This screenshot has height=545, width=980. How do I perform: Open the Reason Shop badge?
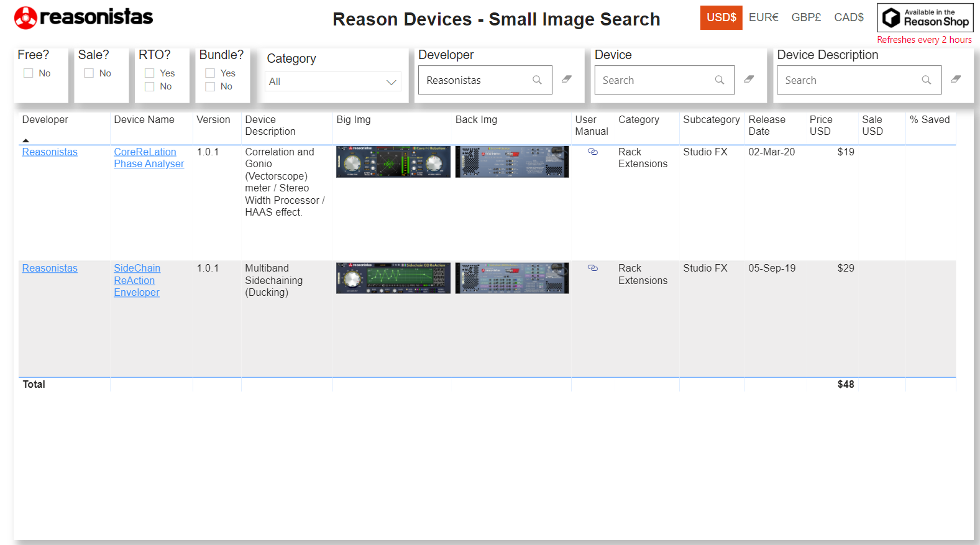[925, 17]
